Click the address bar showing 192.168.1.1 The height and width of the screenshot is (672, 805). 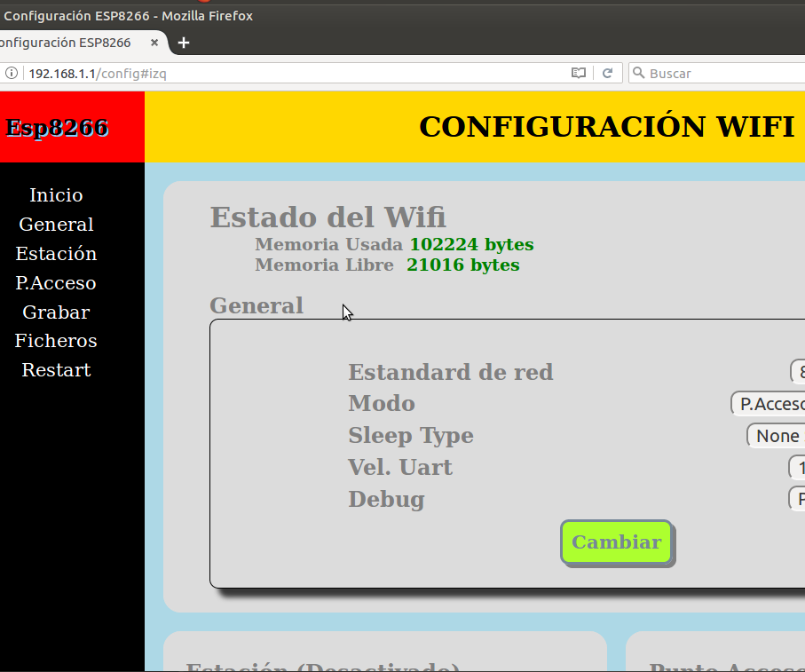(266, 73)
